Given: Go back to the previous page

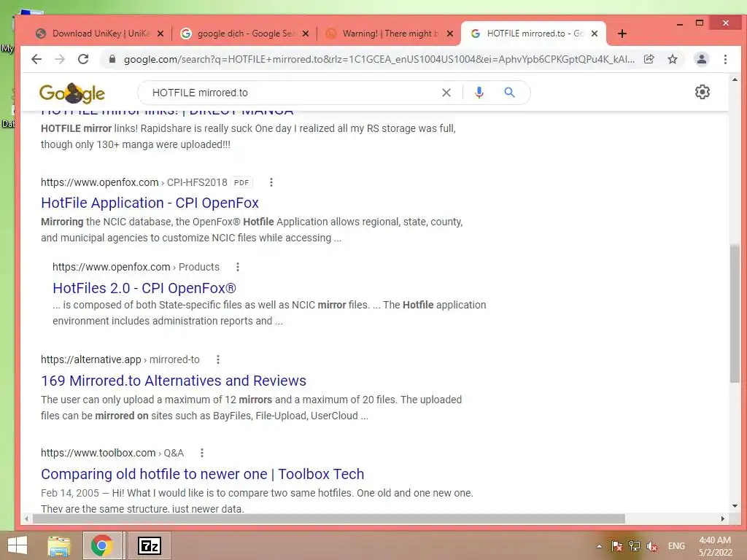Looking at the screenshot, I should pyautogui.click(x=36, y=59).
